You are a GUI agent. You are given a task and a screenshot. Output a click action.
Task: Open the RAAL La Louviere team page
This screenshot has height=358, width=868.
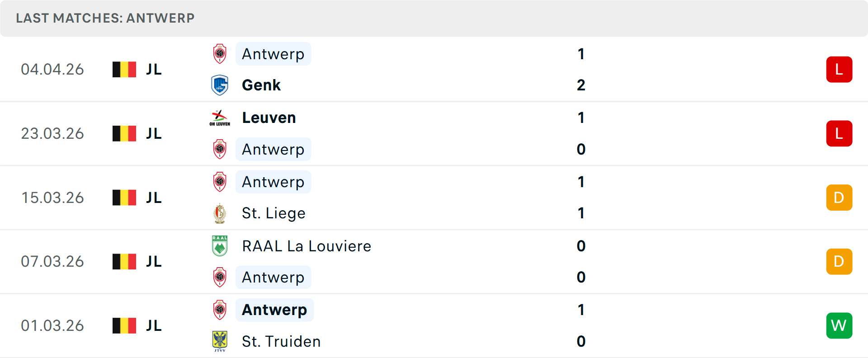306,246
